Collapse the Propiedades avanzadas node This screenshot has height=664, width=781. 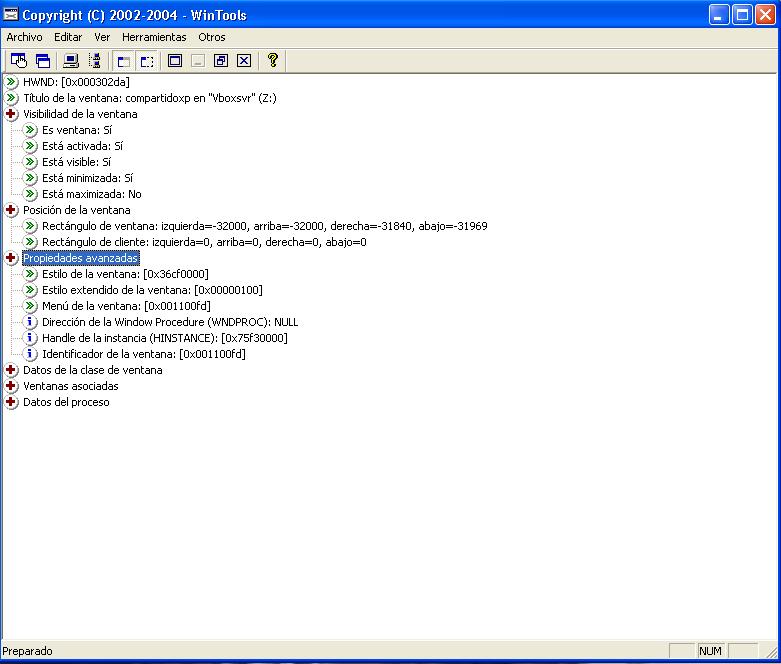(11, 258)
